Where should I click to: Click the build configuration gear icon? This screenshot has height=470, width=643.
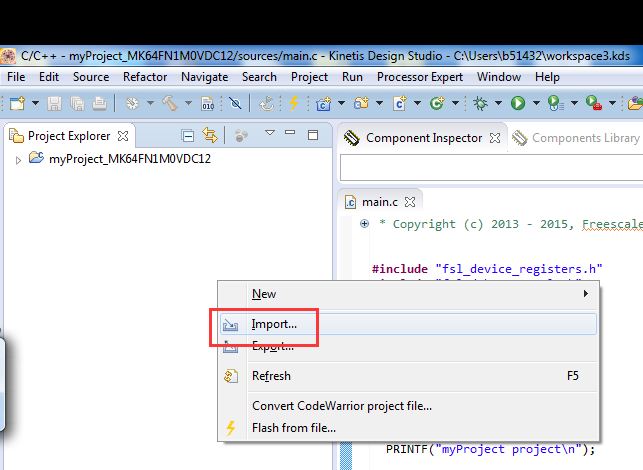coord(132,103)
